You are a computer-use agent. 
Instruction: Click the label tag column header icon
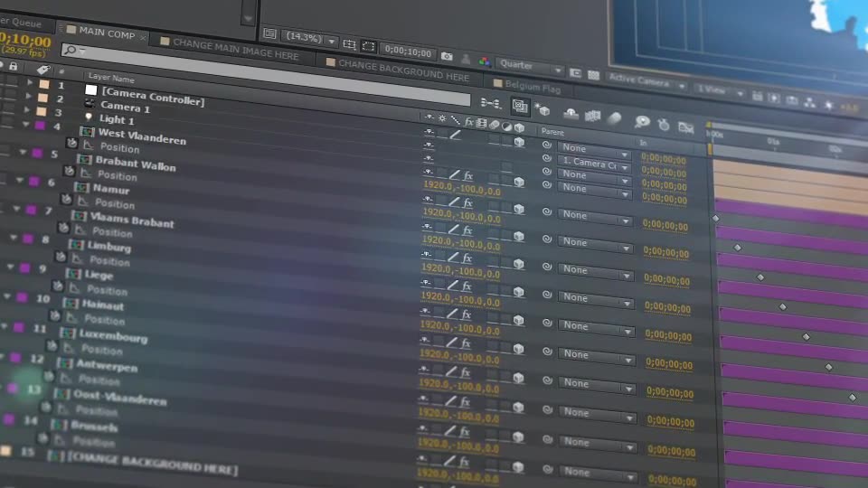pos(42,70)
